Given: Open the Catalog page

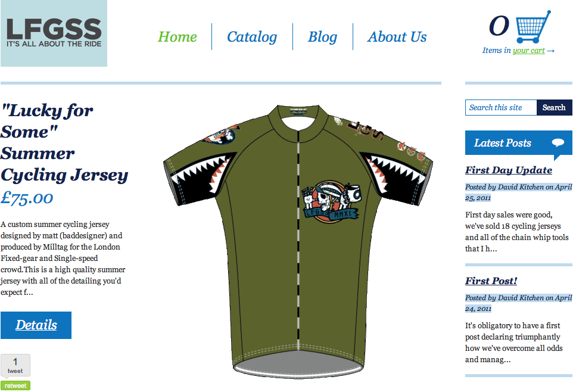Looking at the screenshot, I should pos(252,37).
